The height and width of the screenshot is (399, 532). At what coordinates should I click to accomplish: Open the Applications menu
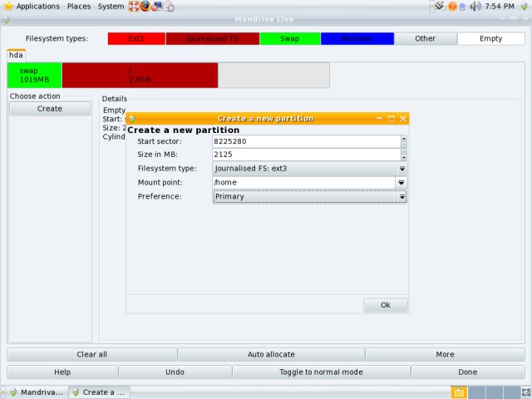37,6
